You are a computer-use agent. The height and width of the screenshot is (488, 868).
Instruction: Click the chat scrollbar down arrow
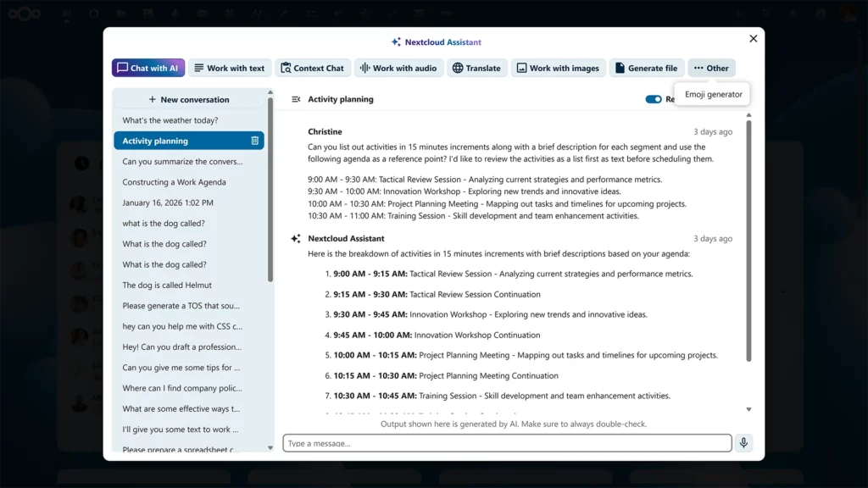(x=748, y=409)
